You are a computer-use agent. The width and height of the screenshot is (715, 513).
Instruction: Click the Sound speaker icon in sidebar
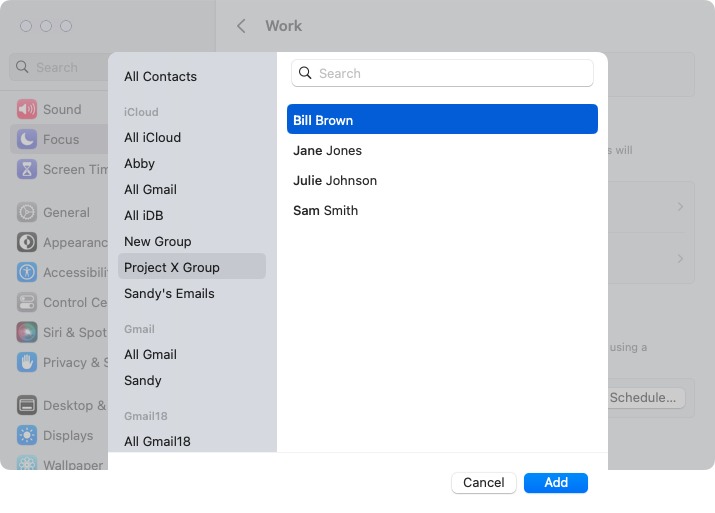27,109
